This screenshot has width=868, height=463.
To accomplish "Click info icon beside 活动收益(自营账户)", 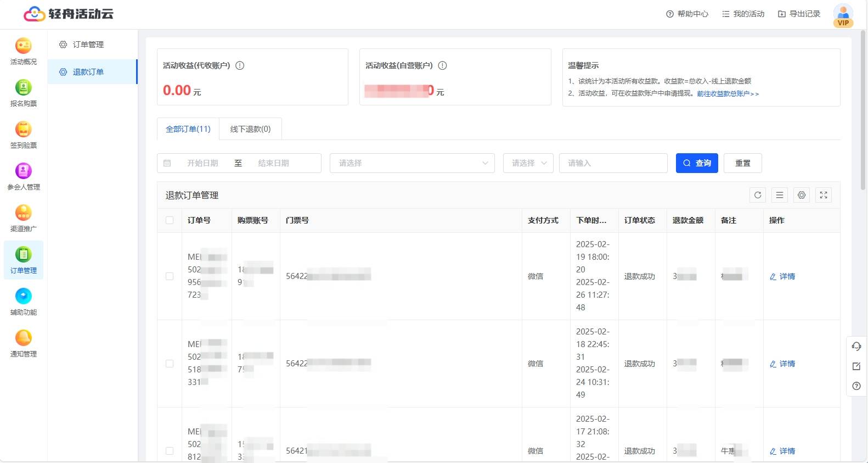I will click(442, 65).
